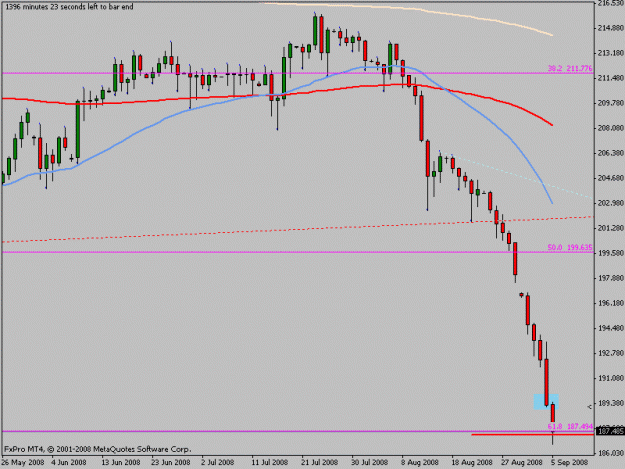The height and width of the screenshot is (469, 625).
Task: Click the current price tag 187.485
Action: point(610,431)
